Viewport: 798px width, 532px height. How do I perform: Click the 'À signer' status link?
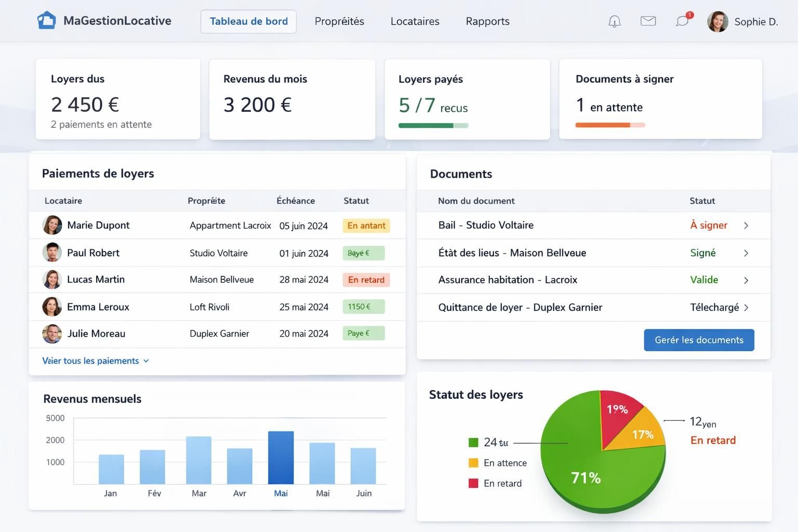709,225
